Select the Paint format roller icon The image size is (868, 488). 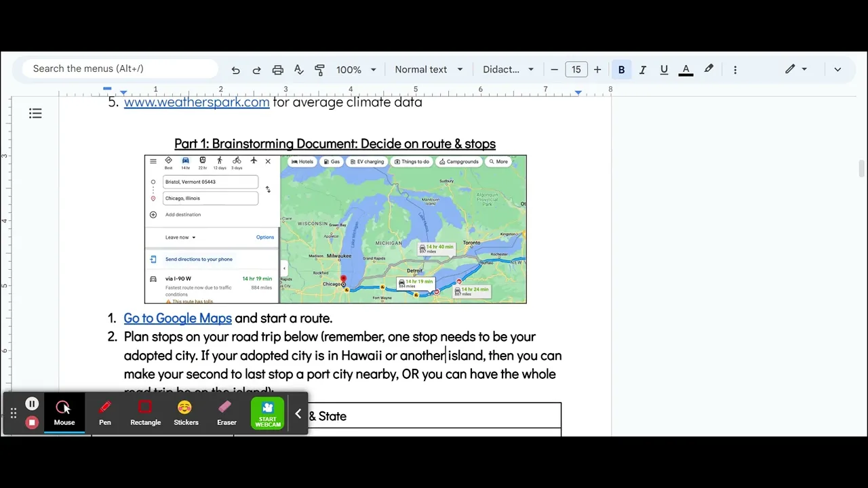pos(319,70)
